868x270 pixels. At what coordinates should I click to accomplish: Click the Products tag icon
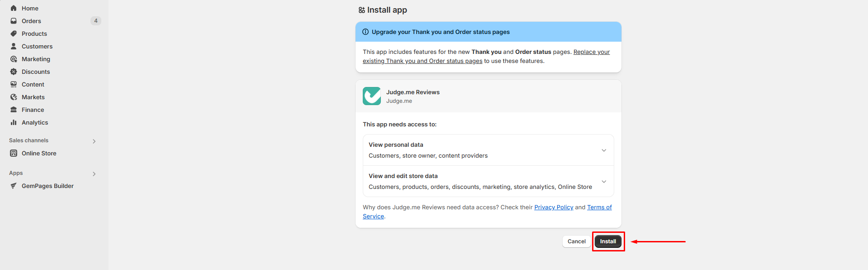(x=14, y=34)
